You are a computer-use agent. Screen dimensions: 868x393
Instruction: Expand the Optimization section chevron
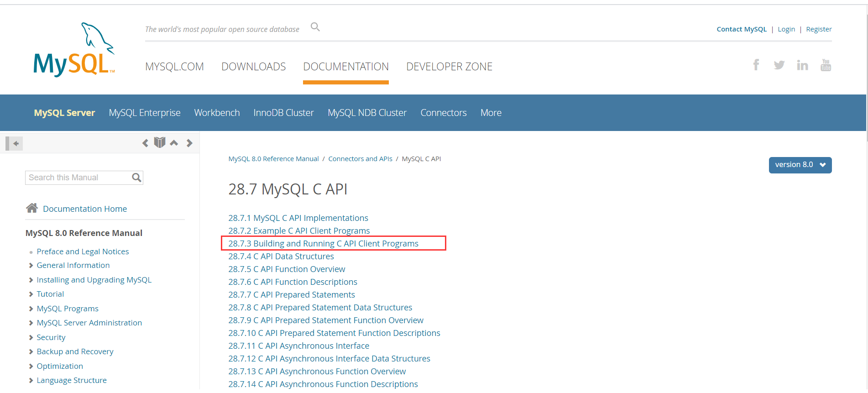pos(31,367)
